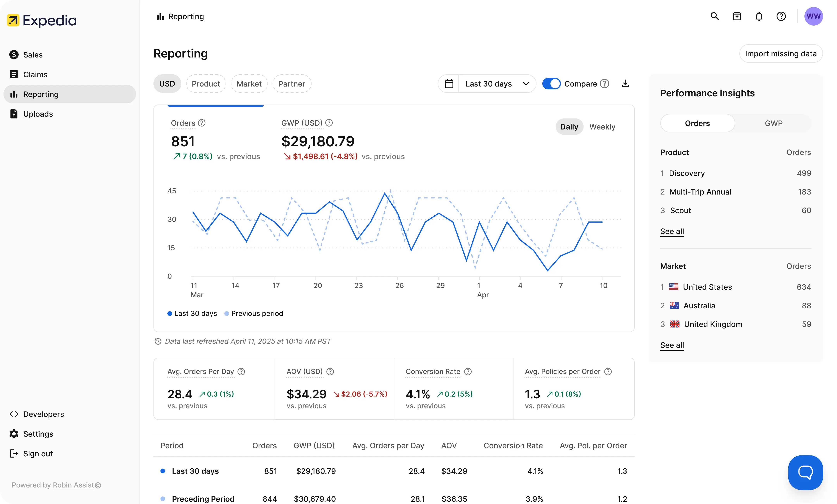The image size is (837, 504).
Task: Switch chart to Weekly view
Action: tap(602, 127)
